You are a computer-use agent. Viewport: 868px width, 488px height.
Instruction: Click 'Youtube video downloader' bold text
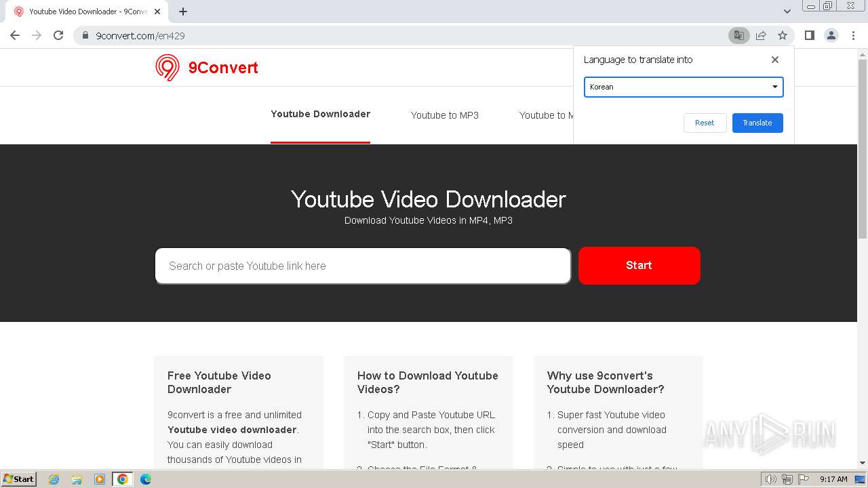[x=232, y=430]
